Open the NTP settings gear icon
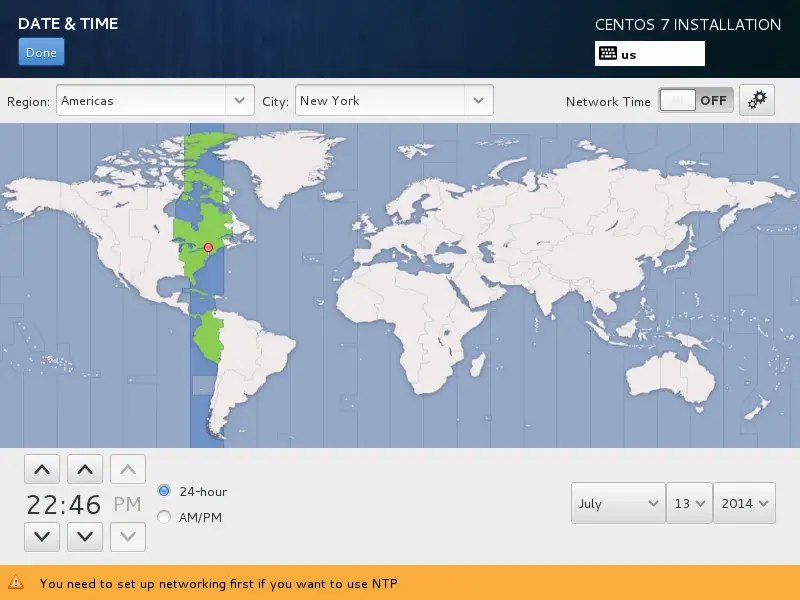The width and height of the screenshot is (800, 600). pyautogui.click(x=757, y=100)
